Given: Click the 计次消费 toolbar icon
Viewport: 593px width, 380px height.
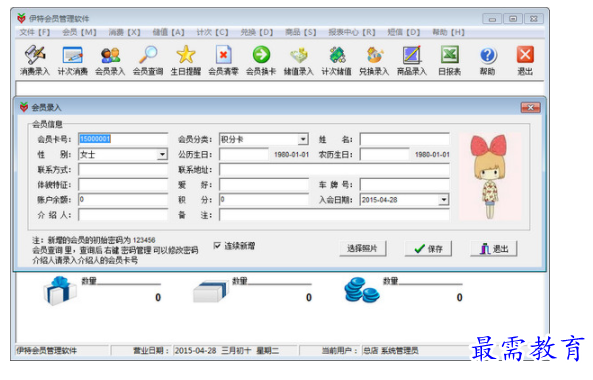Looking at the screenshot, I should [73, 60].
